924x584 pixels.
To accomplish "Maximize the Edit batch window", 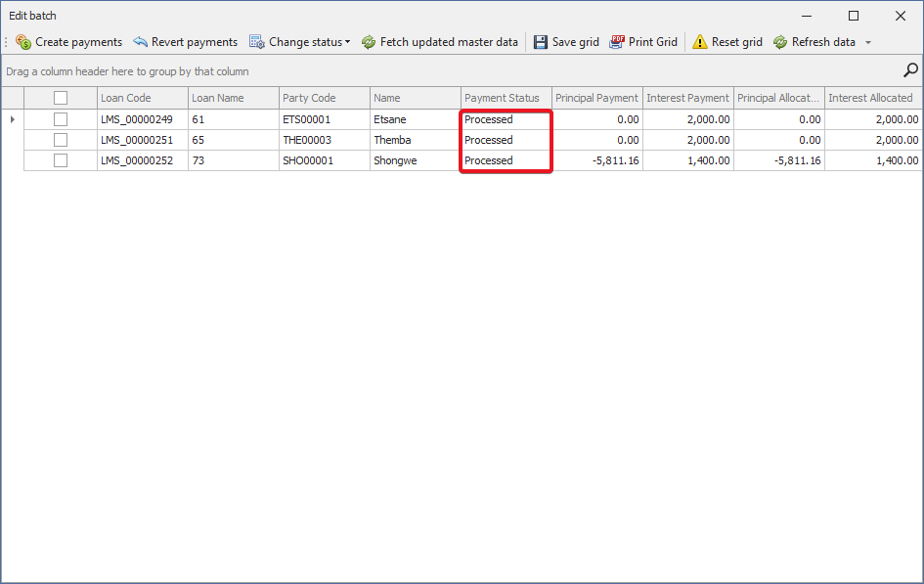I will [854, 16].
